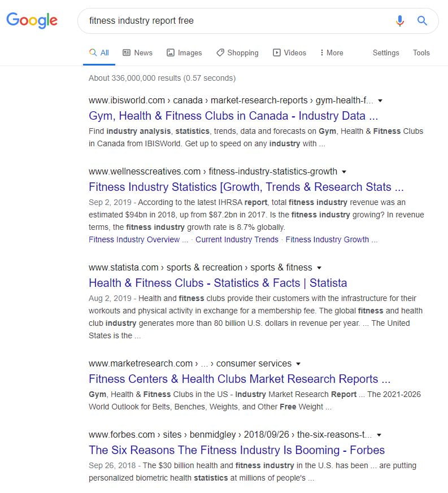The image size is (448, 493).
Task: Switch to the Shopping tab
Action: (x=237, y=53)
